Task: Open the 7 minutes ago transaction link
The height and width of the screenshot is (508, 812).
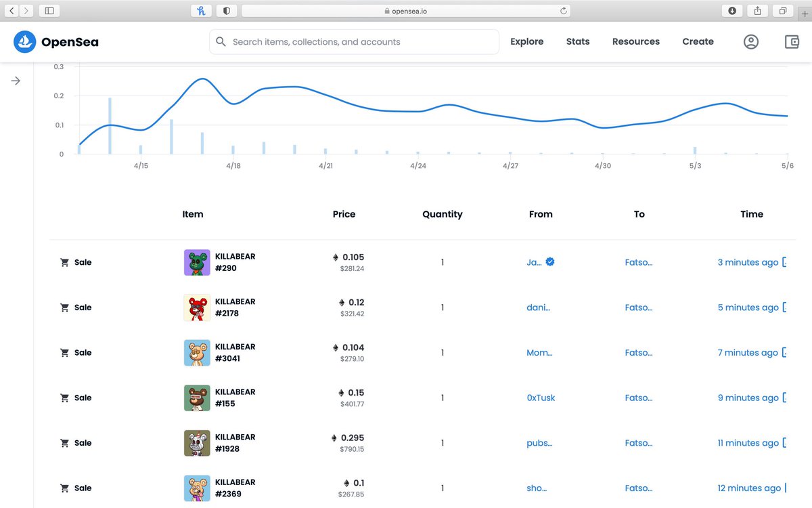Action: [x=748, y=353]
